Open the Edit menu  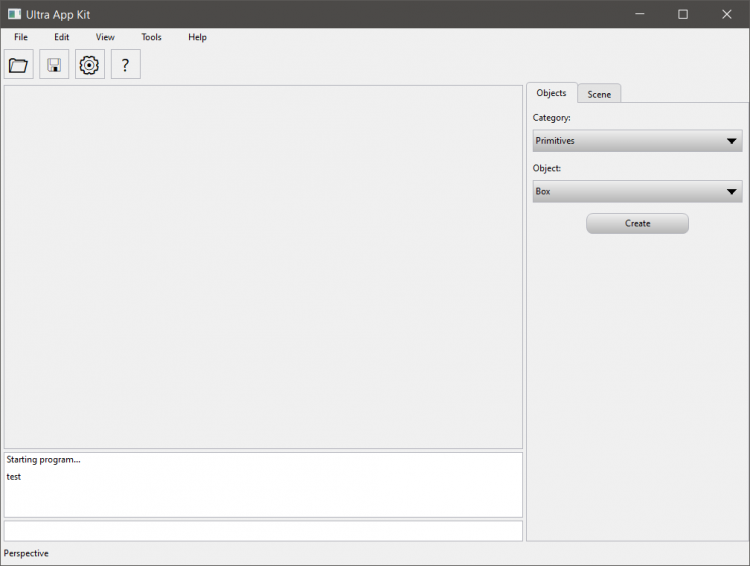tap(62, 37)
